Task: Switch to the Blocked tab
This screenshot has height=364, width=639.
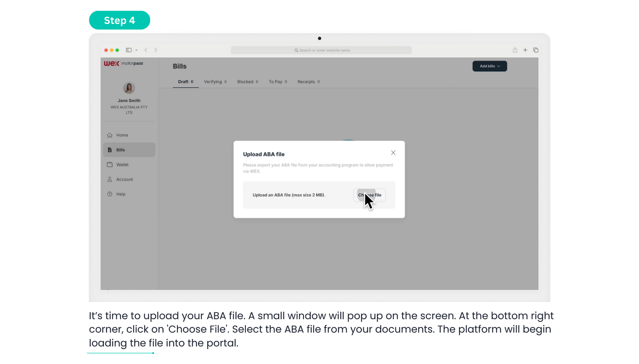Action: click(x=247, y=82)
